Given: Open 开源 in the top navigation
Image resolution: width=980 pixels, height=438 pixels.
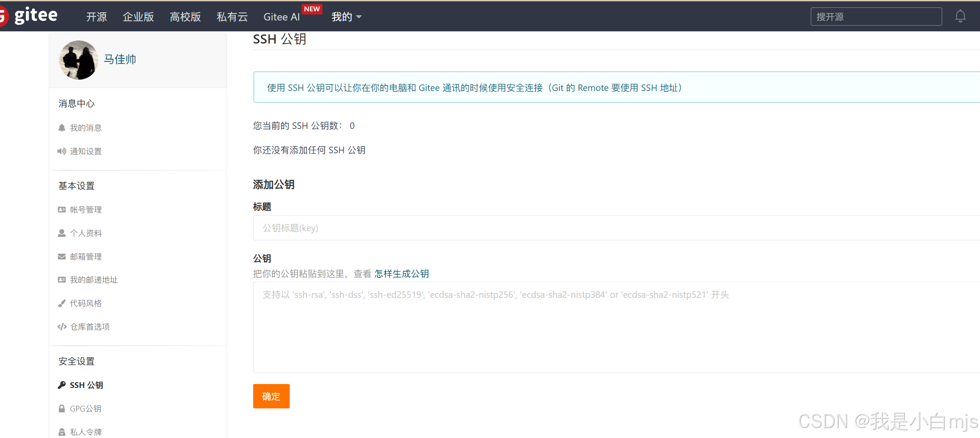Looking at the screenshot, I should click(x=97, y=17).
